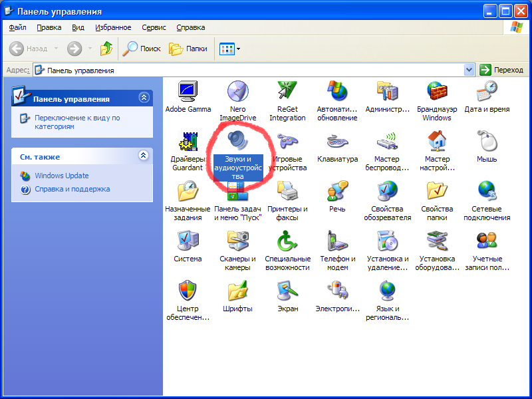Open the Справка menu
This screenshot has height=399, width=532.
[x=190, y=27]
